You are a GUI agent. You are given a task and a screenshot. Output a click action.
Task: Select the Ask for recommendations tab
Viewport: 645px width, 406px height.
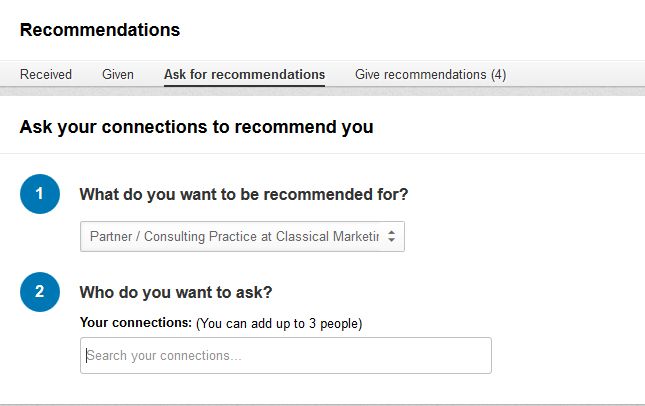tap(244, 74)
